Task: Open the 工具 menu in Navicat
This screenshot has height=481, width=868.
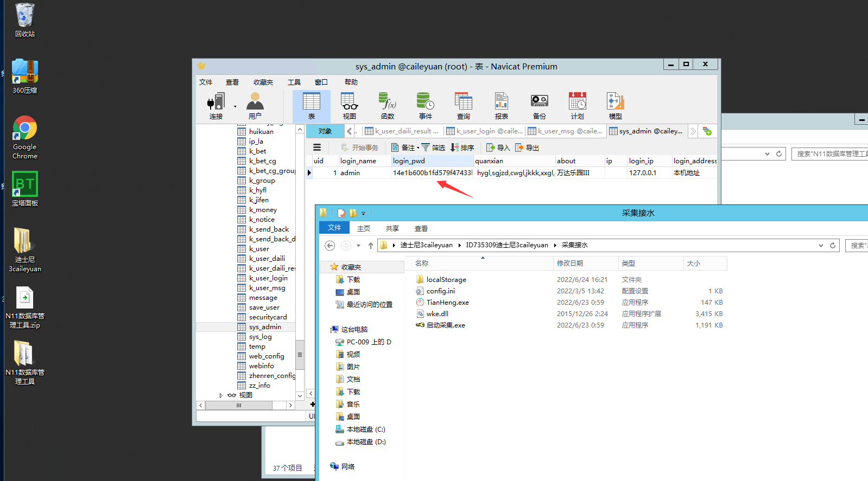Action: [294, 82]
